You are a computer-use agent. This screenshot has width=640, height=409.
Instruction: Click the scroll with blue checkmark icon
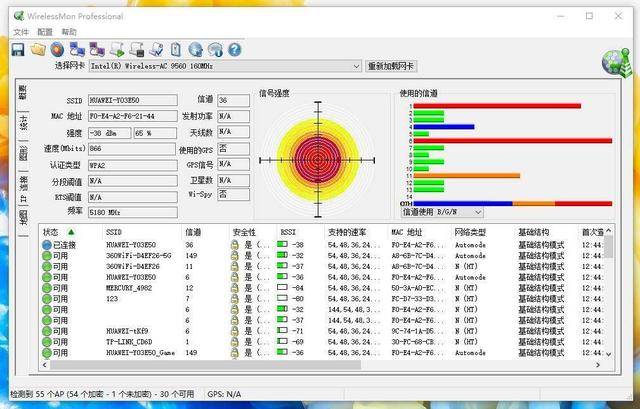pyautogui.click(x=156, y=50)
